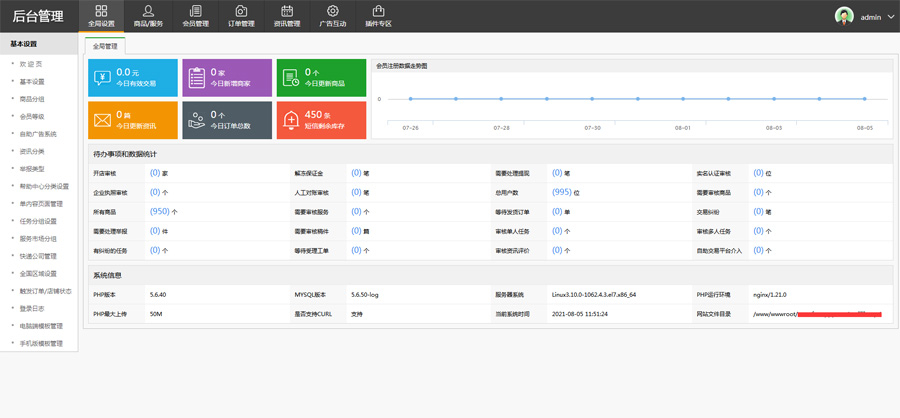The height and width of the screenshot is (418, 900).
Task: Open 登录日志 from the sidebar
Action: pyautogui.click(x=32, y=308)
